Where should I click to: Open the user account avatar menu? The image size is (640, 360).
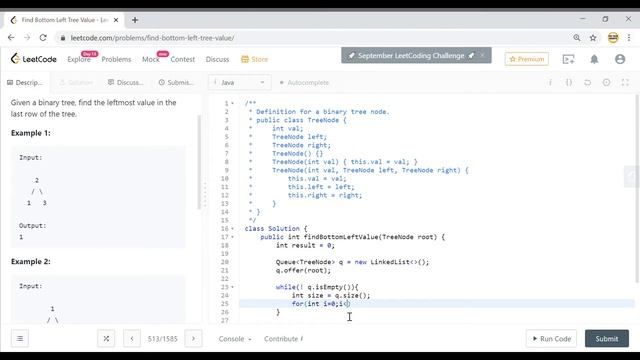pos(620,59)
